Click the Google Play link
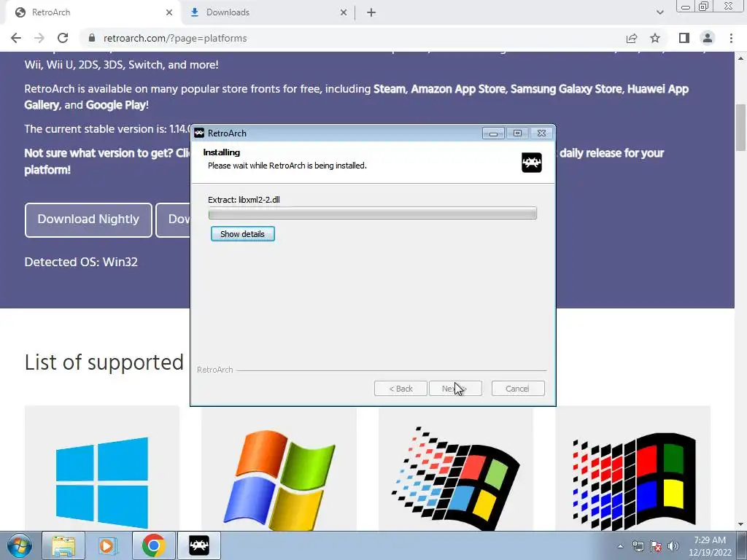This screenshot has height=560, width=747. pyautogui.click(x=116, y=105)
